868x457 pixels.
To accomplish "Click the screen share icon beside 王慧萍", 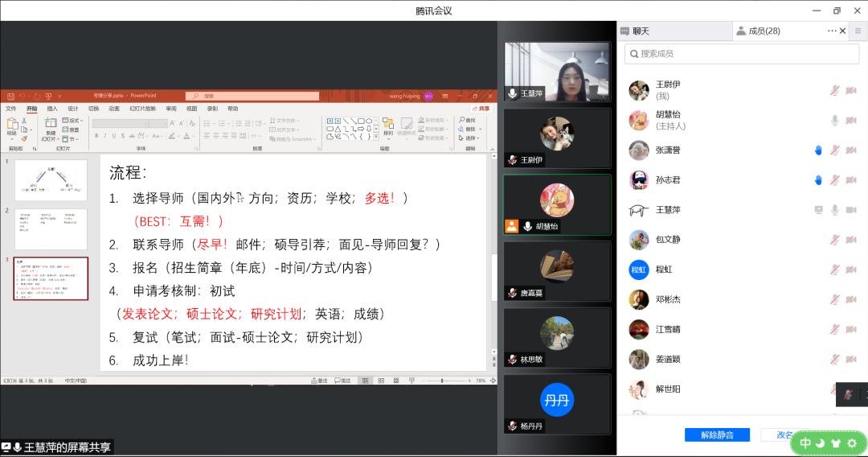I will (x=818, y=210).
